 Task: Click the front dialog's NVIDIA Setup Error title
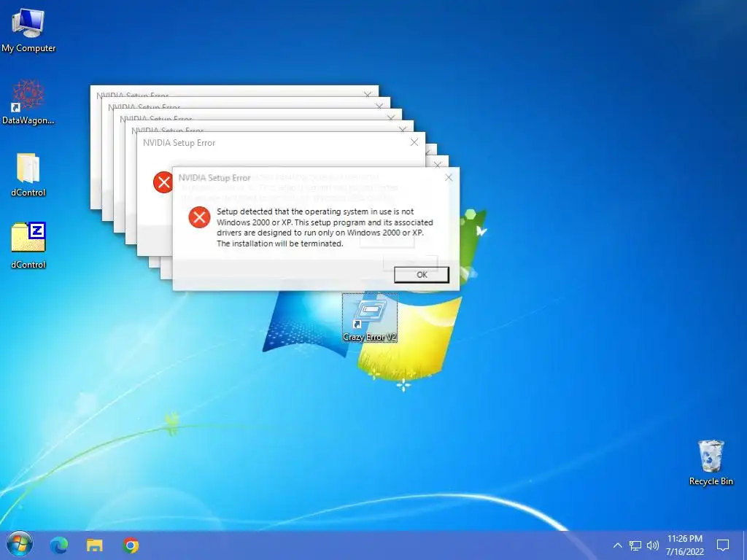coord(214,178)
